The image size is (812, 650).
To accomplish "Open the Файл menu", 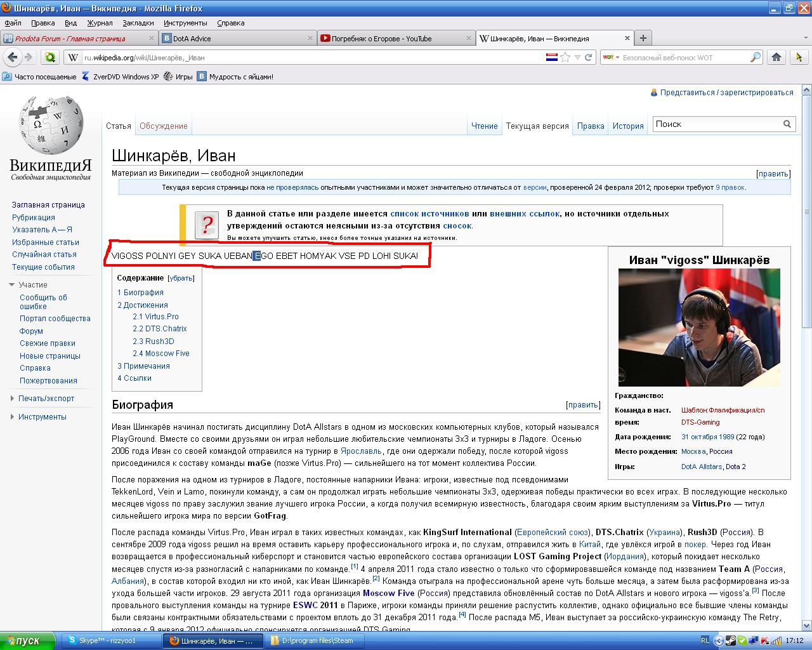I will (x=13, y=23).
